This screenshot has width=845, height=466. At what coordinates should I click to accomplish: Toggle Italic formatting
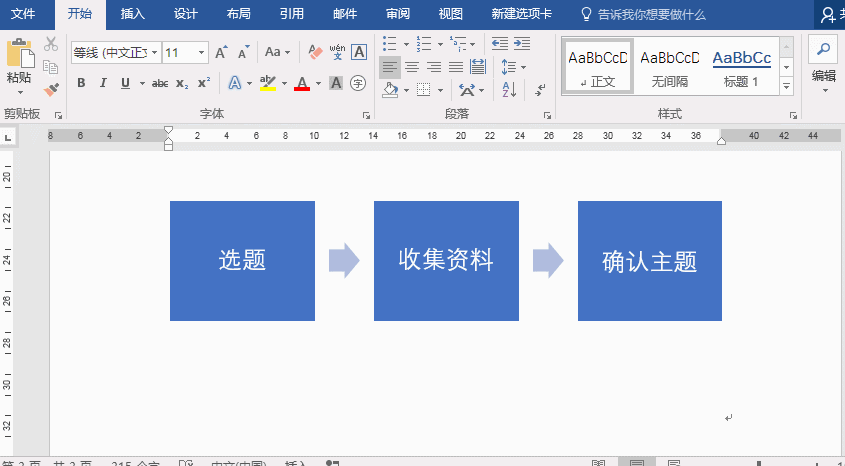(103, 83)
